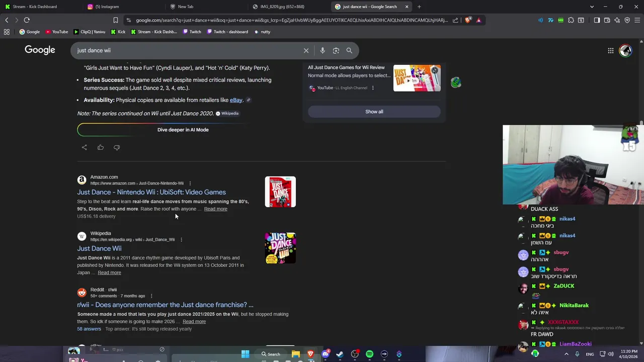Click the Wikipedia source chip
The height and width of the screenshot is (362, 644).
click(227, 113)
